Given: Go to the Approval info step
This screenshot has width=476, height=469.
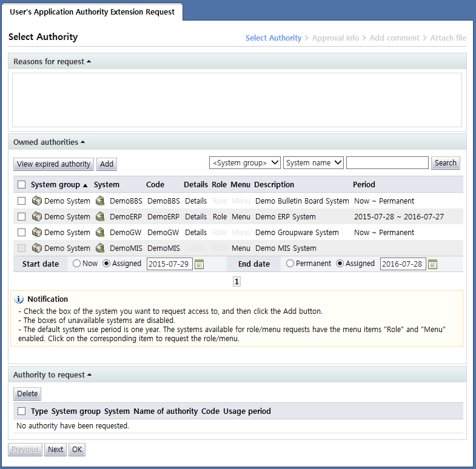Looking at the screenshot, I should click(335, 38).
